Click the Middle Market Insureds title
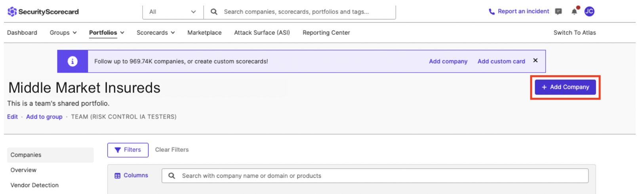 [84, 88]
